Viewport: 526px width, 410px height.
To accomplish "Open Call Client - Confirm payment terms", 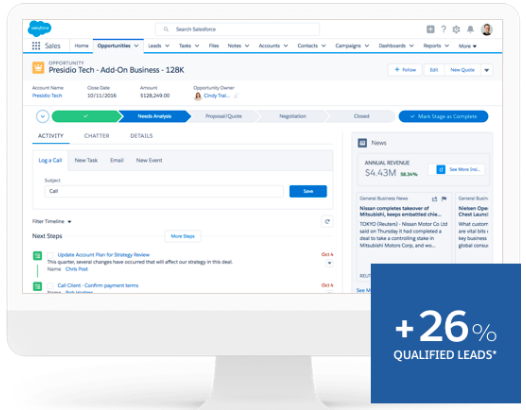I will (x=98, y=286).
